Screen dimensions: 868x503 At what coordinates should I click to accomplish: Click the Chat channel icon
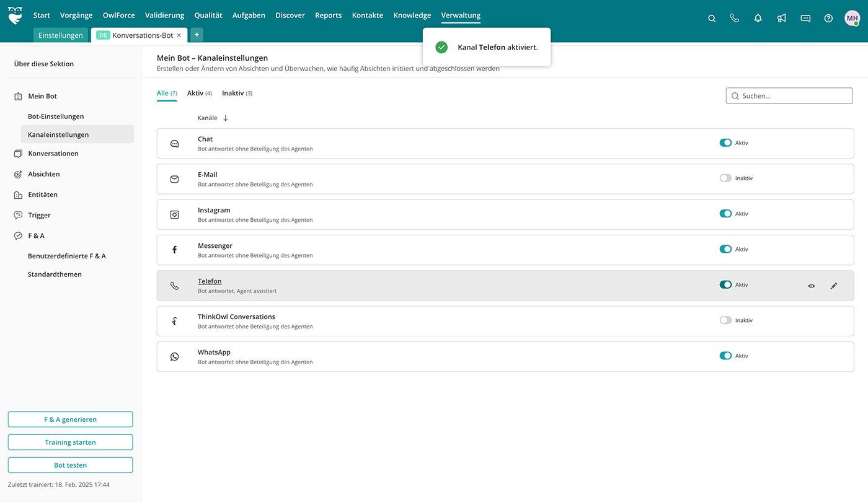[x=174, y=144]
